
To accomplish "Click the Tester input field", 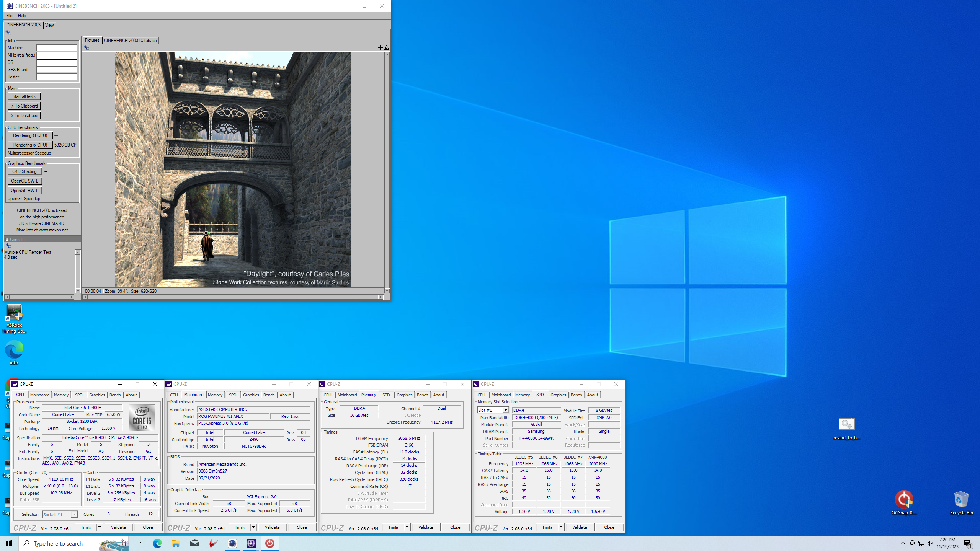I will click(x=57, y=77).
